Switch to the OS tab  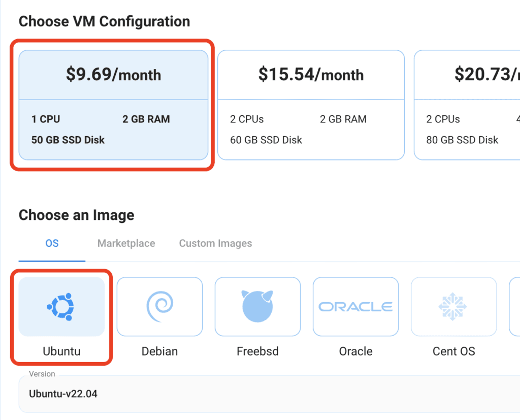[x=52, y=243]
